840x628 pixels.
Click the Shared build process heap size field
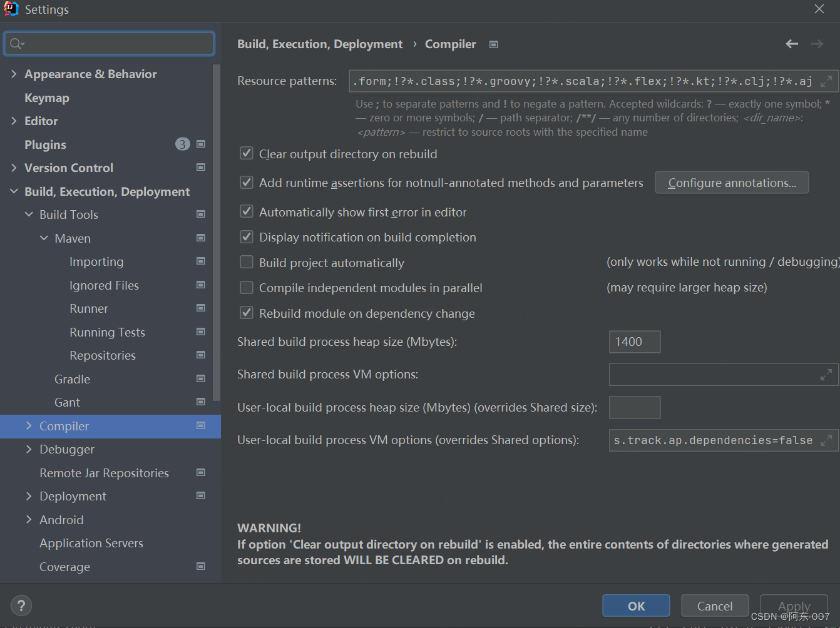coord(634,342)
